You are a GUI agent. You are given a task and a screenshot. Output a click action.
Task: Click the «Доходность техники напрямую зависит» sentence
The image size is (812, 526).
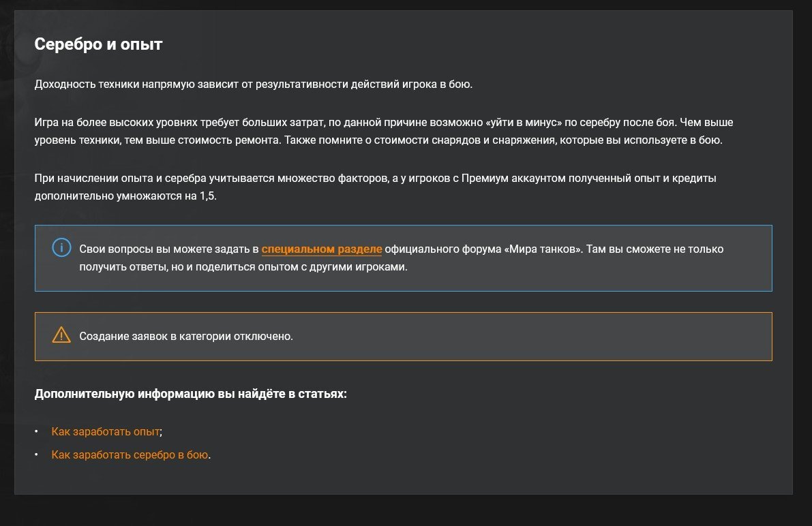point(253,84)
